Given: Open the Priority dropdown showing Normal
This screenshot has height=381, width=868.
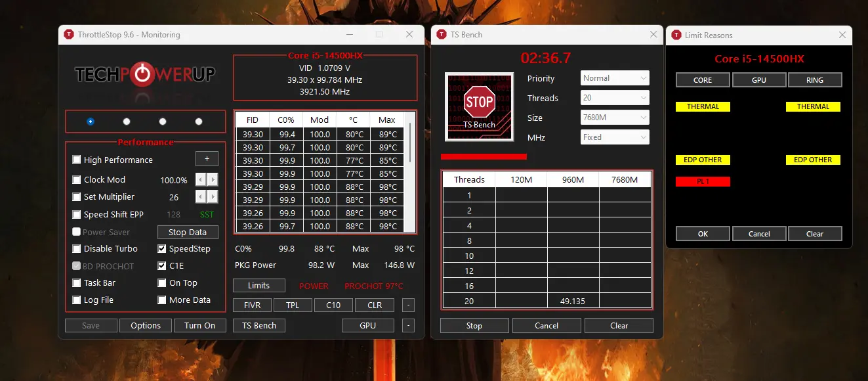Looking at the screenshot, I should (615, 78).
